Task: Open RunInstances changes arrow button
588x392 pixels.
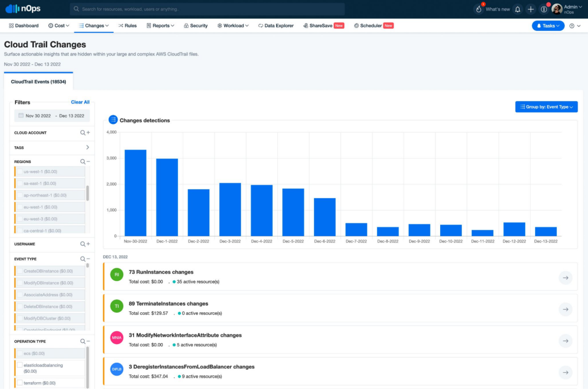Action: (565, 278)
